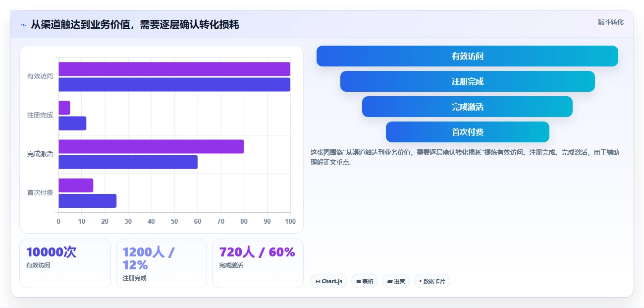Click the 漏斗转化 label at top right
The width and height of the screenshot is (644, 308).
click(611, 22)
